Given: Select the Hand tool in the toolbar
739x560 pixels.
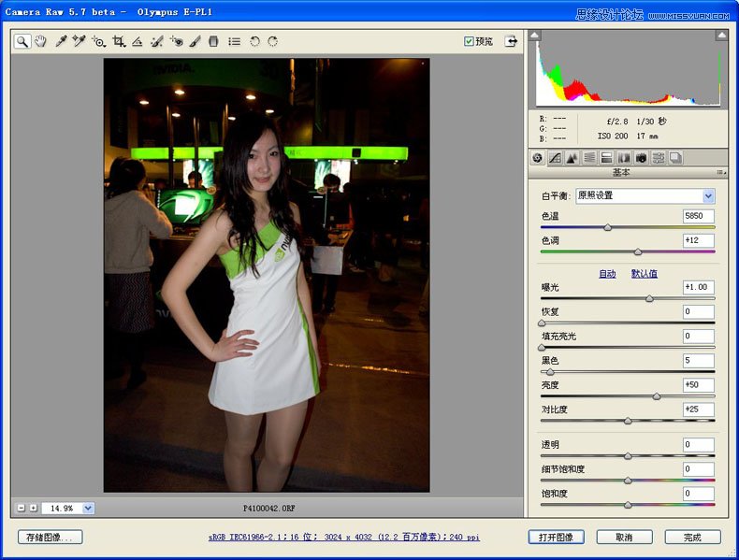Looking at the screenshot, I should click(40, 41).
